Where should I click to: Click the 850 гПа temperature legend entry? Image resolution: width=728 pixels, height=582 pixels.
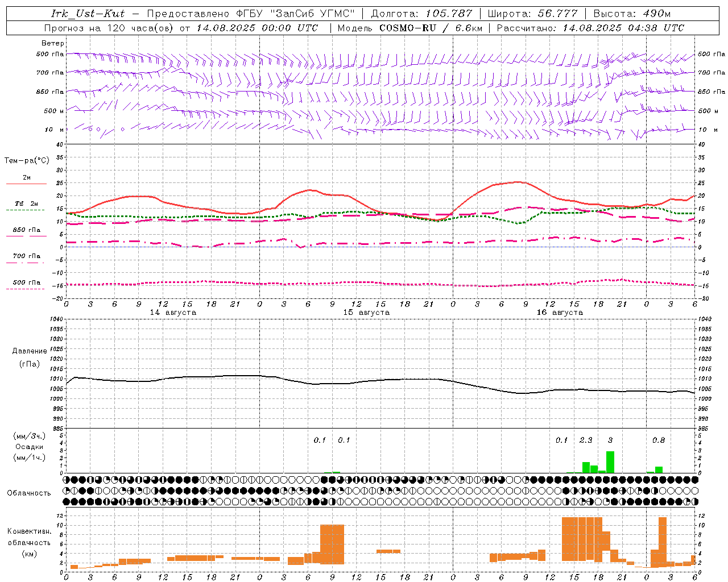click(27, 230)
